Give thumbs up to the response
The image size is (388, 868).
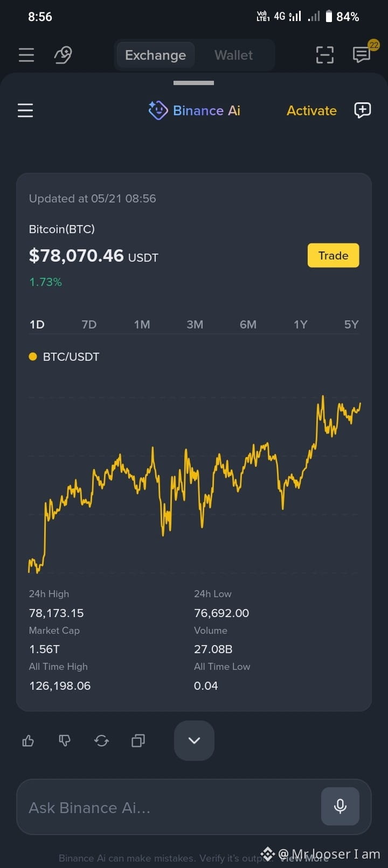click(x=28, y=741)
